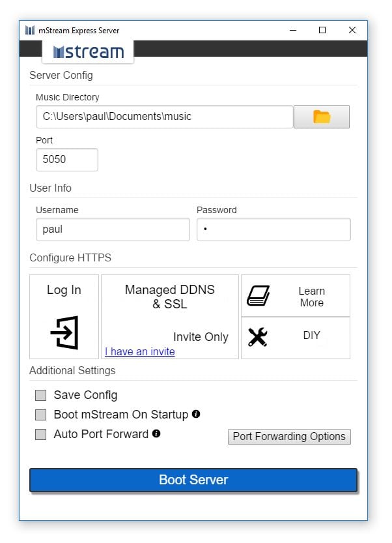
Task: Click the Learn More book icon
Action: point(258,296)
